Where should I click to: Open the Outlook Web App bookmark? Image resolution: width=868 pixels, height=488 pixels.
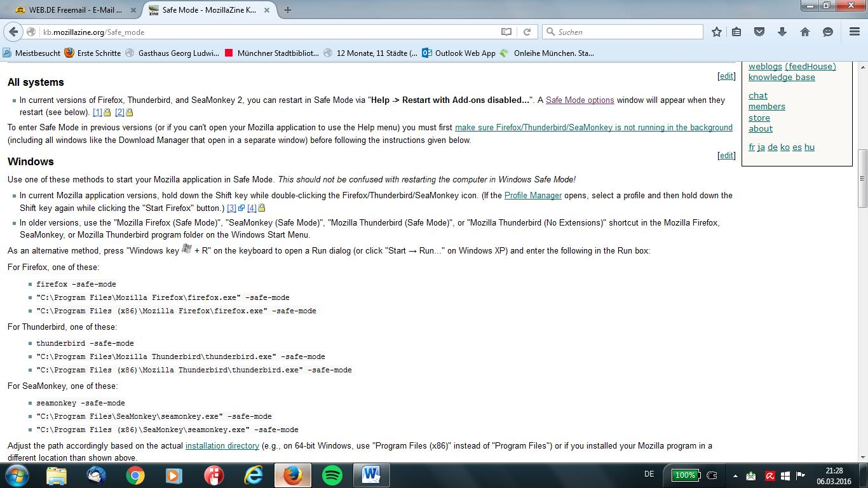click(x=459, y=53)
